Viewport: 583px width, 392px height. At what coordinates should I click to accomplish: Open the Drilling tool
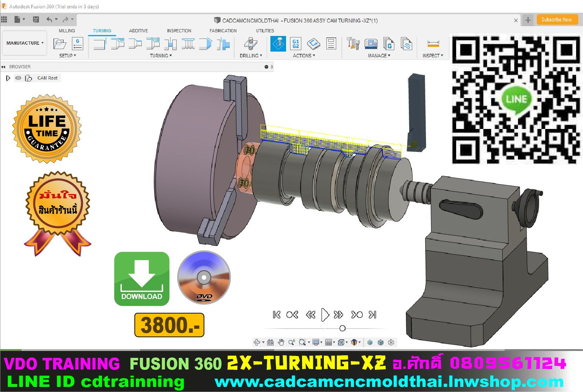click(x=250, y=44)
